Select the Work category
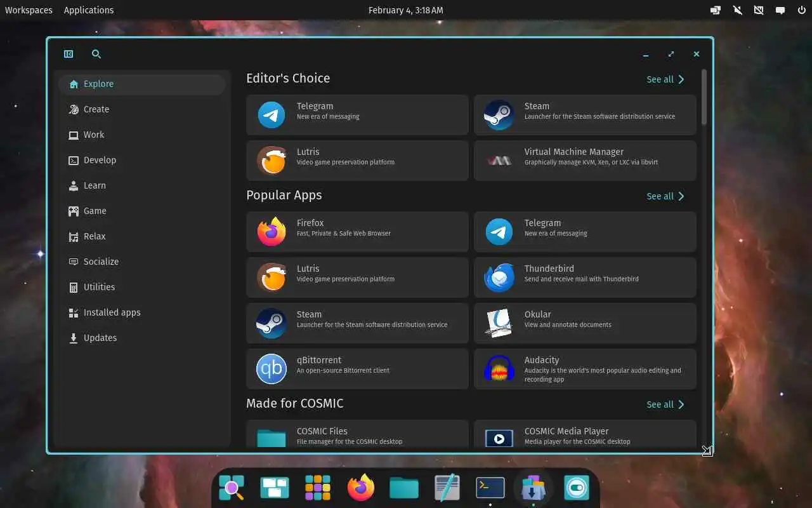Image resolution: width=812 pixels, height=508 pixels. click(142, 135)
